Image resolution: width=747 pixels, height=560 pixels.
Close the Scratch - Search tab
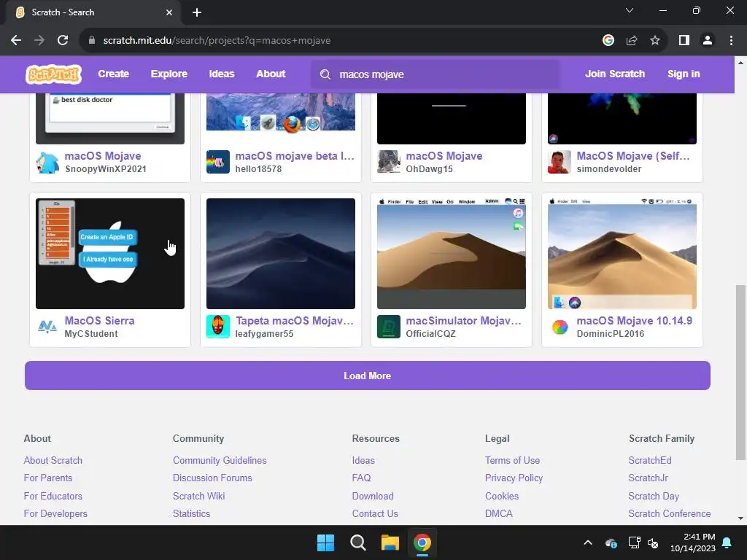click(x=169, y=12)
